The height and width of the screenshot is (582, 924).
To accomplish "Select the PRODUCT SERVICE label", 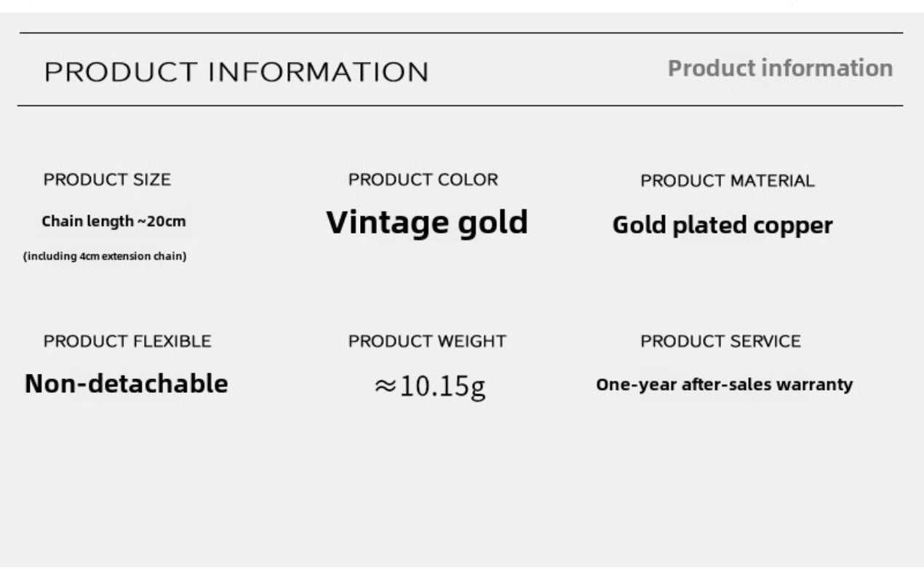I will [720, 341].
